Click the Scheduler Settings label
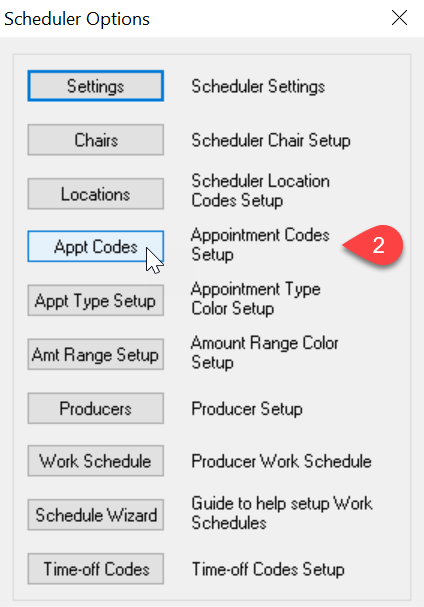This screenshot has width=424, height=607. pyautogui.click(x=258, y=86)
